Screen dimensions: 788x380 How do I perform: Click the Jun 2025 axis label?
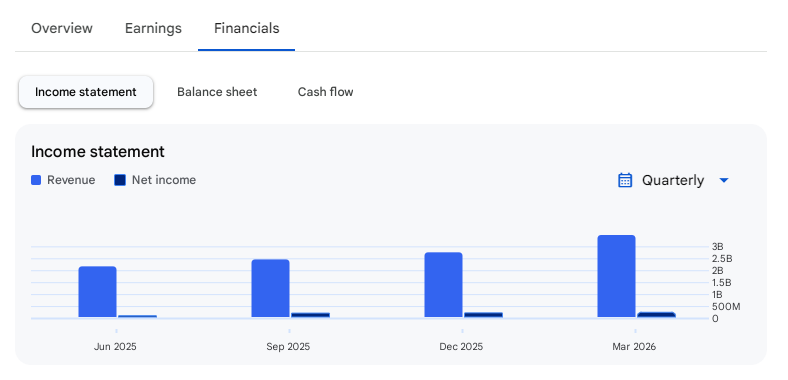[x=115, y=347]
